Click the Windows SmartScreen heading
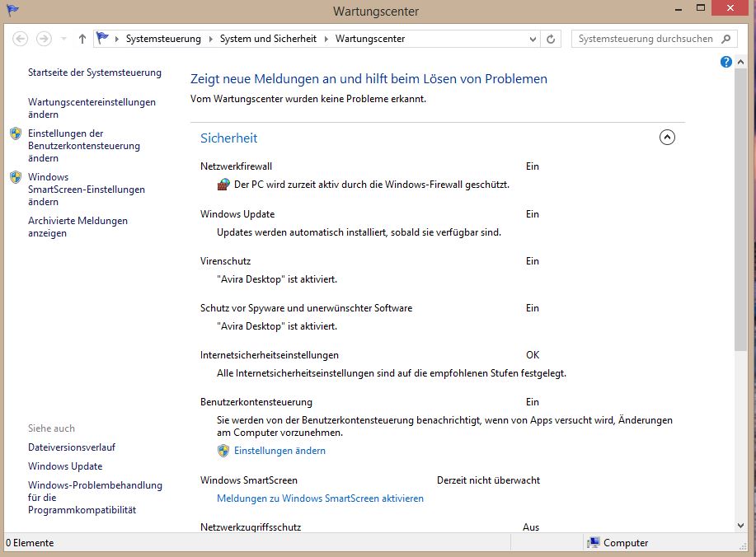The height and width of the screenshot is (557, 756). coord(249,480)
